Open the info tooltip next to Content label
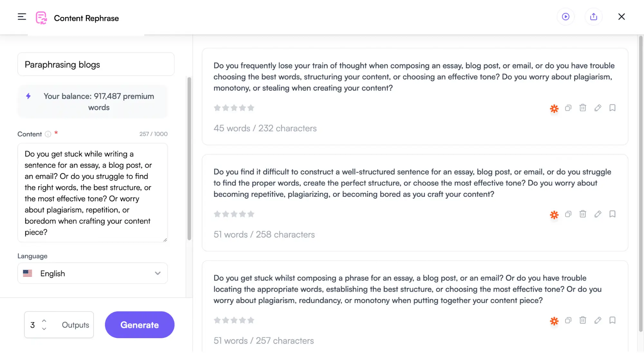The width and height of the screenshot is (644, 353). pyautogui.click(x=48, y=134)
